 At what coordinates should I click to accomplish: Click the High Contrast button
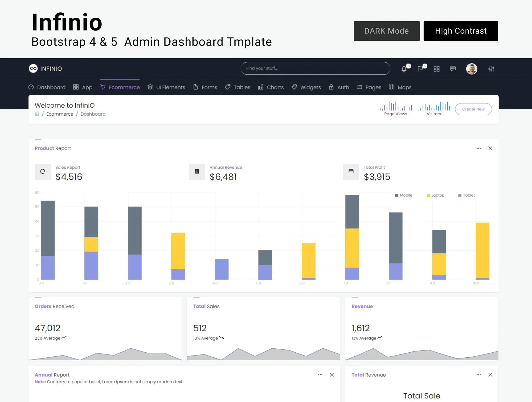pos(461,31)
